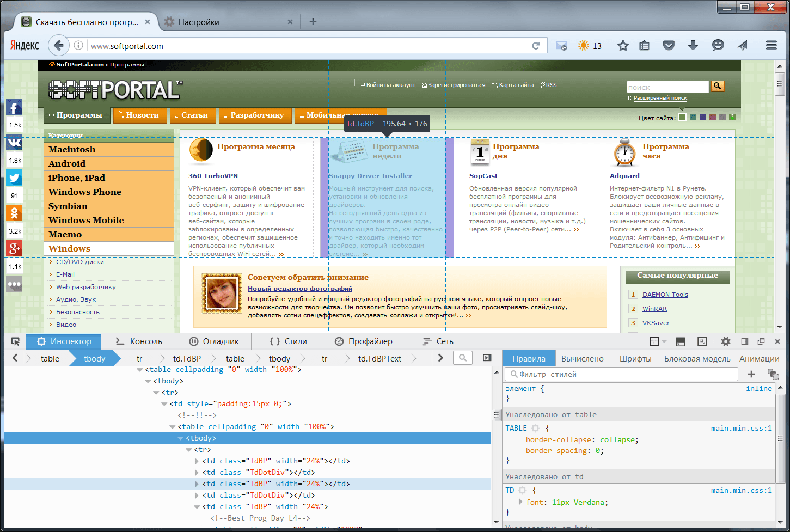
Task: Click the paper plane share icon
Action: point(743,46)
